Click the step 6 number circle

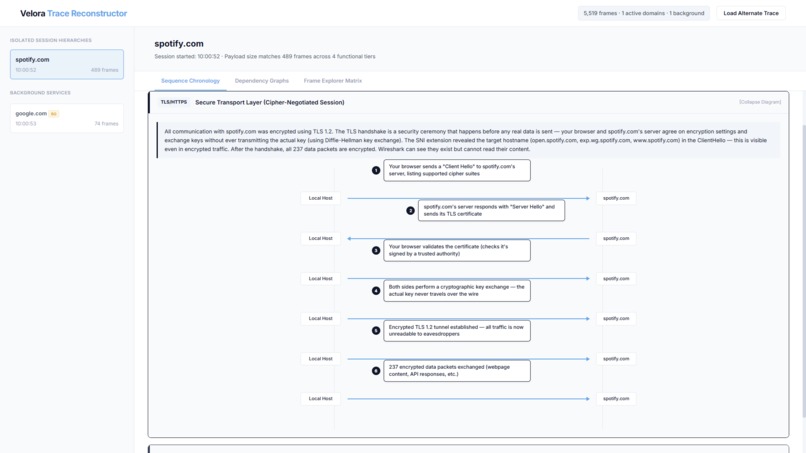376,371
